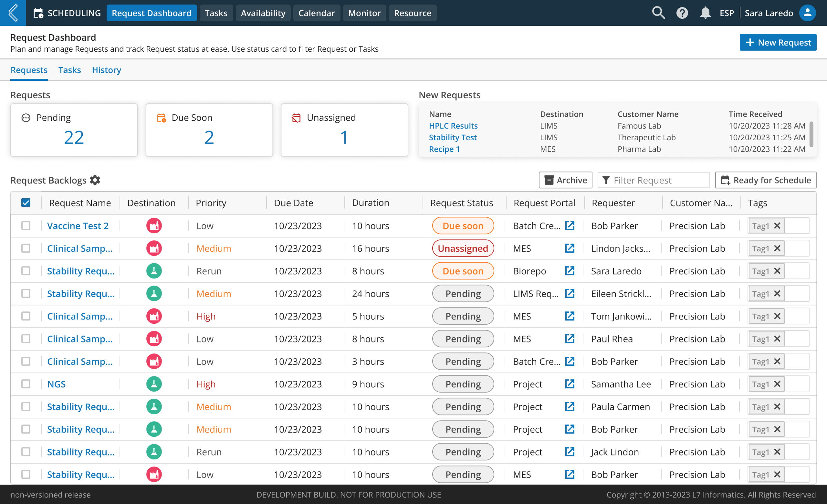Viewport: 827px width, 504px height.
Task: Open the HPLC Results request link
Action: point(453,125)
